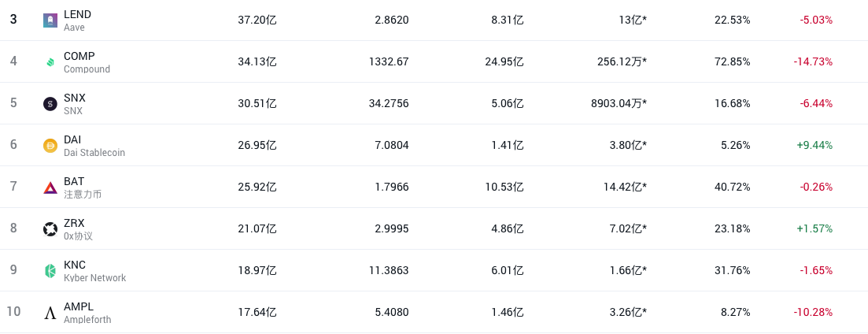Screen dimensions: 868x334
Task: Click the COMP price 1332.67
Action: (389, 61)
